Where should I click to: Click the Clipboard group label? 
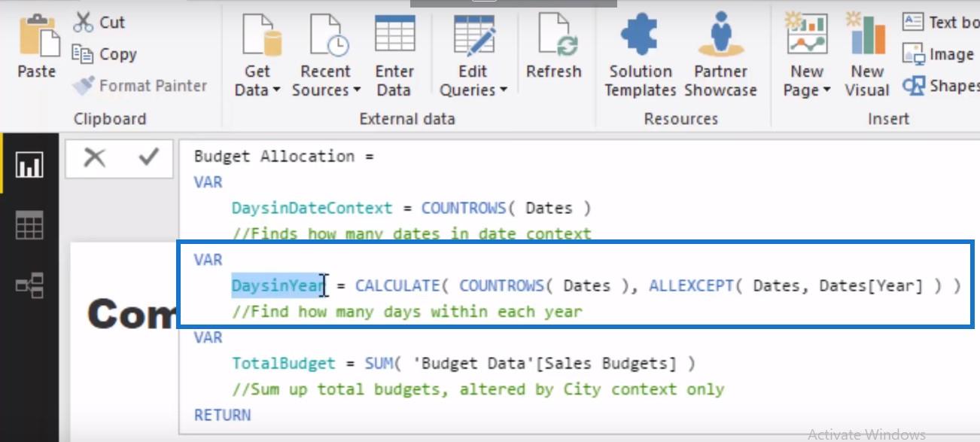[x=110, y=118]
